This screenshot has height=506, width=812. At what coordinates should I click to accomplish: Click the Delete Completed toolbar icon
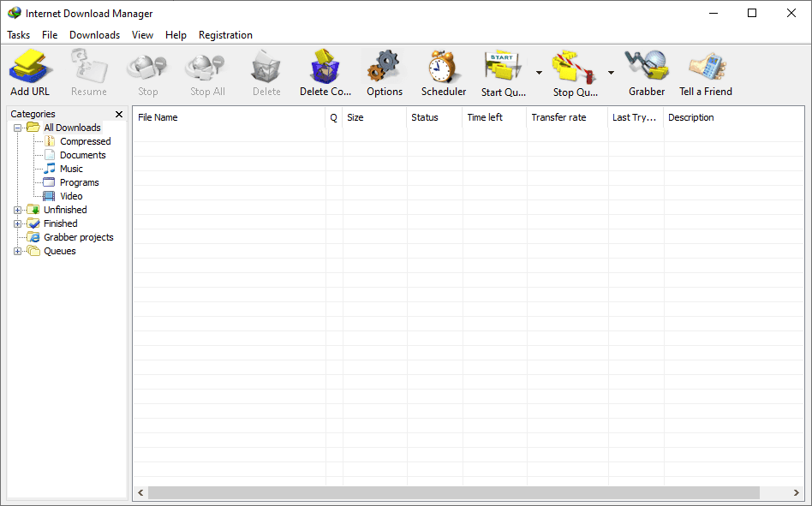coord(325,66)
